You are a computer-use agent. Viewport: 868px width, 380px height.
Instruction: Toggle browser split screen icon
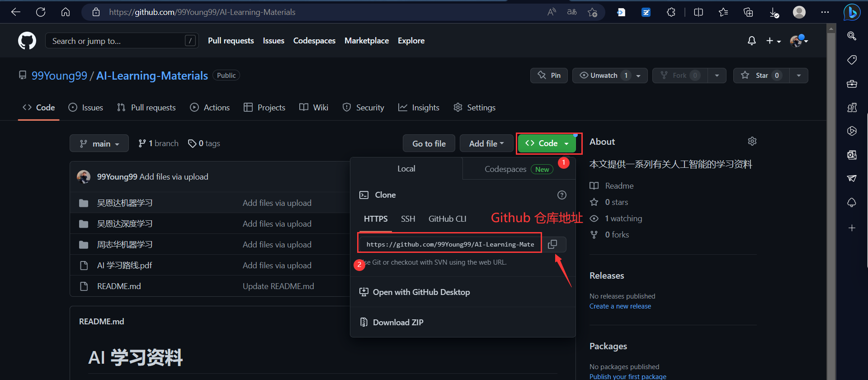click(698, 12)
